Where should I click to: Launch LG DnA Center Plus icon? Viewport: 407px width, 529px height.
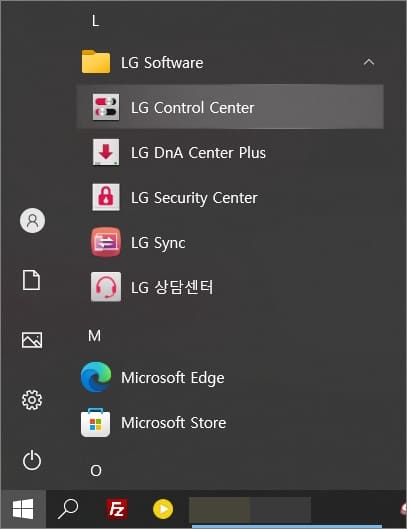[x=106, y=152]
